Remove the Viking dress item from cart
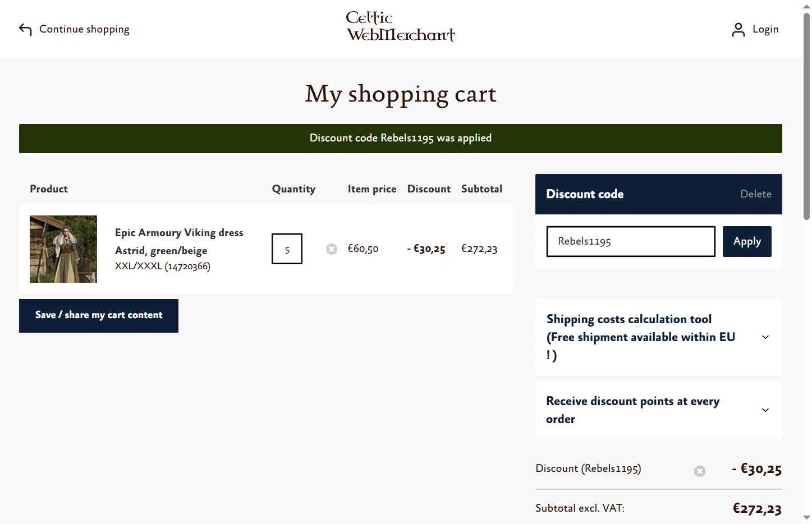The image size is (812, 524). pyautogui.click(x=332, y=249)
